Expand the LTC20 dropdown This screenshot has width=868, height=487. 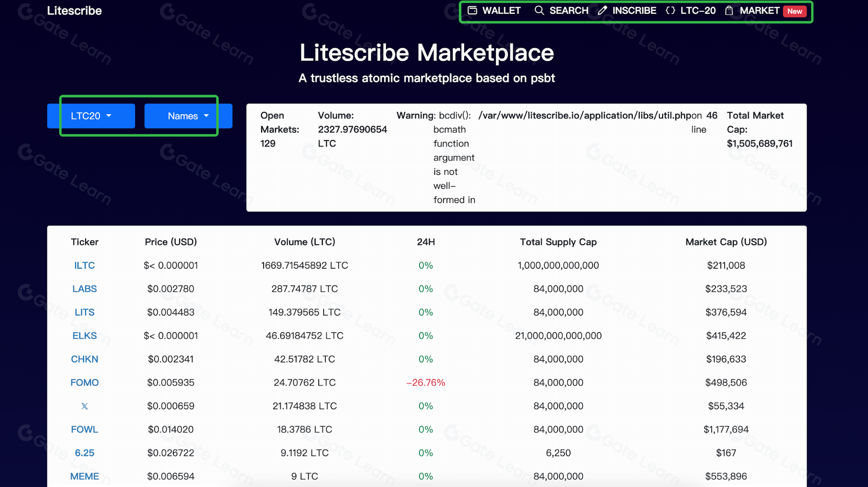[91, 116]
